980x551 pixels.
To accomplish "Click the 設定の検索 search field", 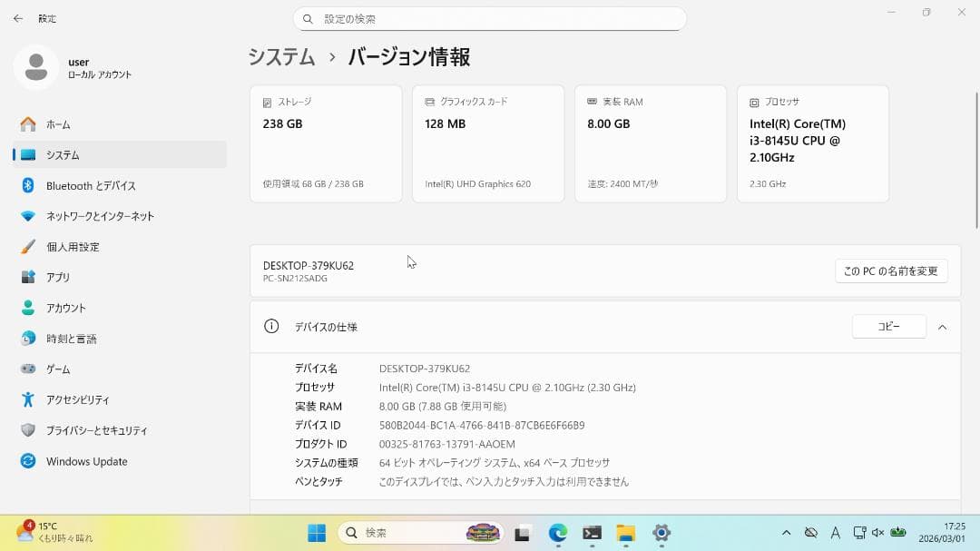I will click(489, 19).
